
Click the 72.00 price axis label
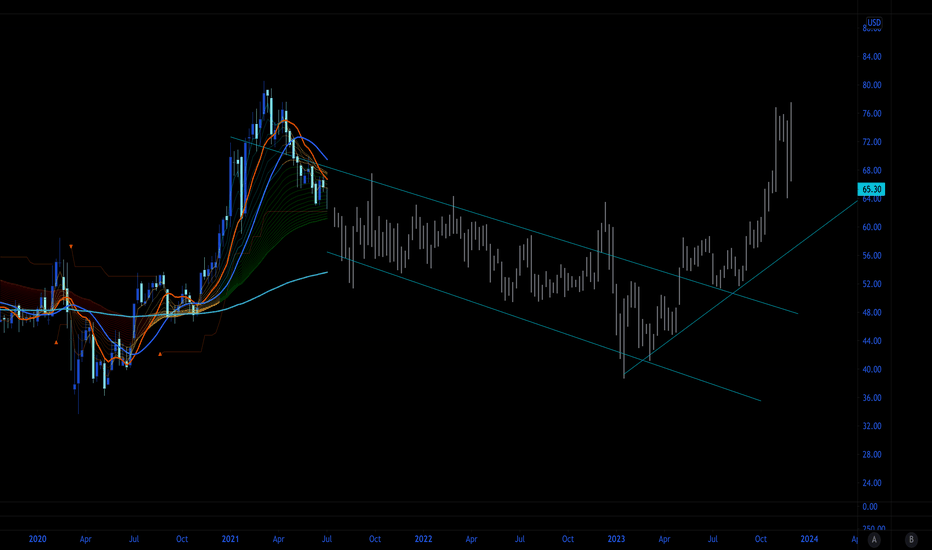pyautogui.click(x=872, y=142)
